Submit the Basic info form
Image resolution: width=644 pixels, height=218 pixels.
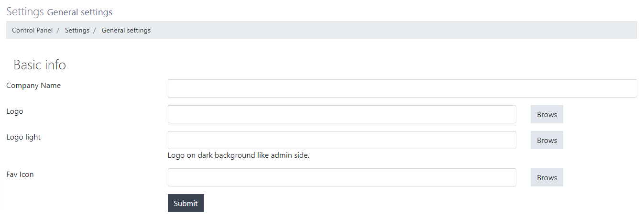point(186,203)
